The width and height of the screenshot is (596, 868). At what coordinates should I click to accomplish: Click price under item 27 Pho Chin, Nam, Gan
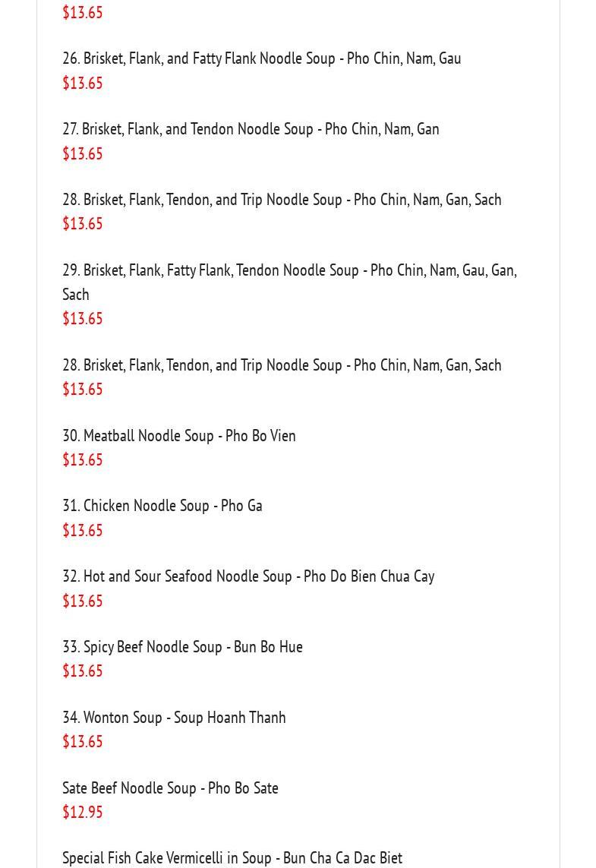(x=83, y=153)
